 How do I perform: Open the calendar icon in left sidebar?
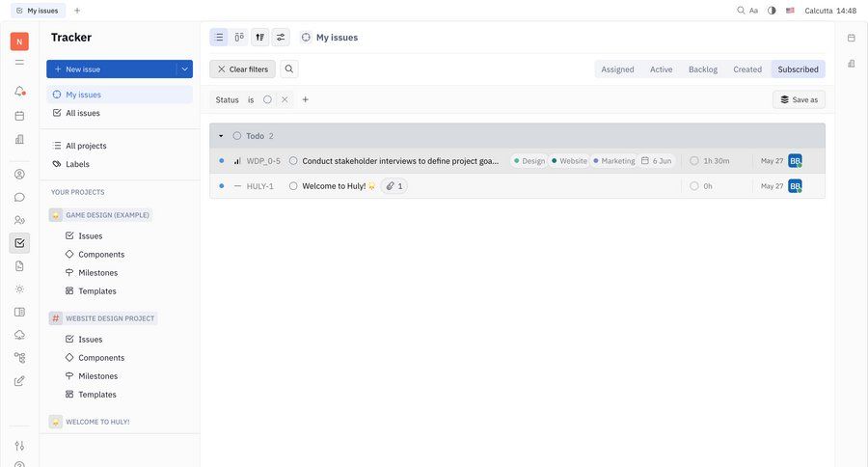pos(19,116)
